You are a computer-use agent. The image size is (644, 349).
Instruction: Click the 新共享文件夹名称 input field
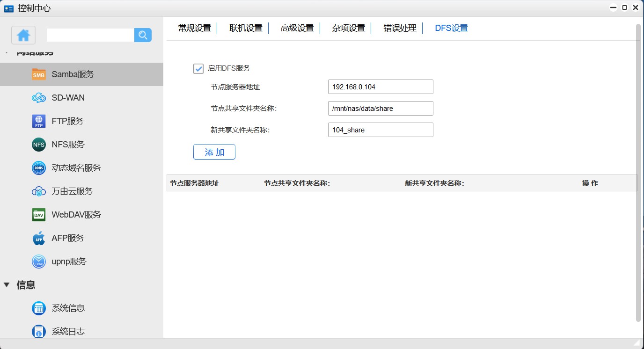click(381, 130)
